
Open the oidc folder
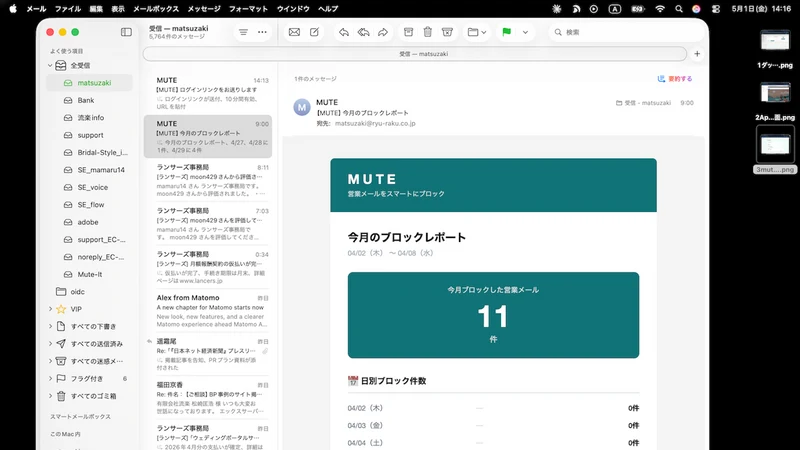click(89, 291)
